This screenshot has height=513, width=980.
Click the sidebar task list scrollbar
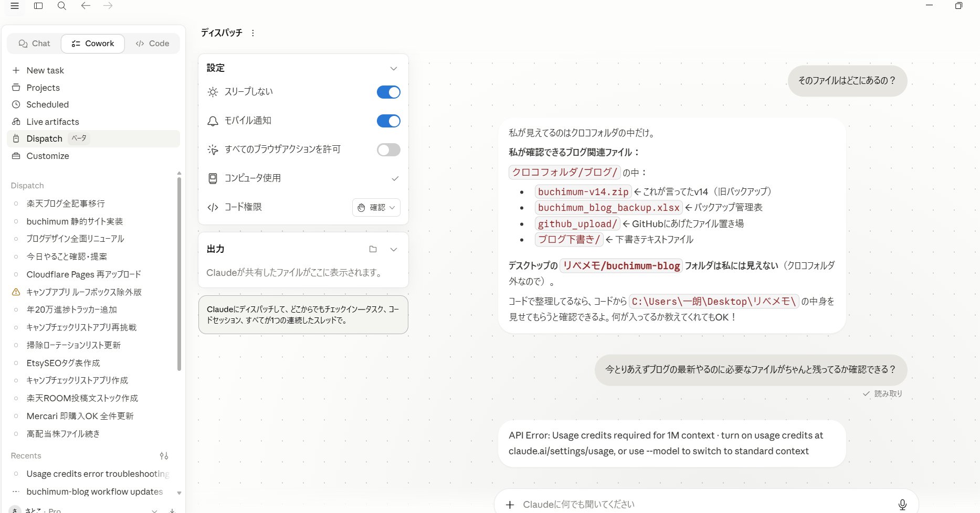coord(179,273)
